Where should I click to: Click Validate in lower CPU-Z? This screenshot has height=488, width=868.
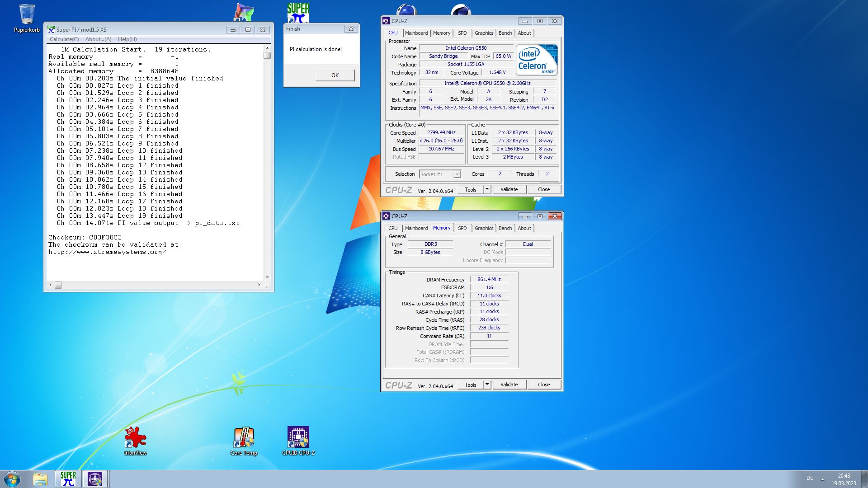tap(509, 385)
